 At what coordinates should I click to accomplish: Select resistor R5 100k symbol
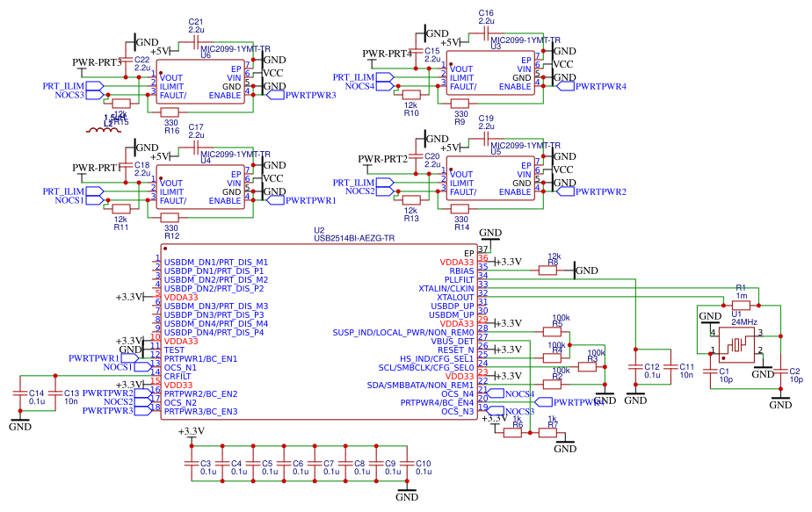[552, 332]
